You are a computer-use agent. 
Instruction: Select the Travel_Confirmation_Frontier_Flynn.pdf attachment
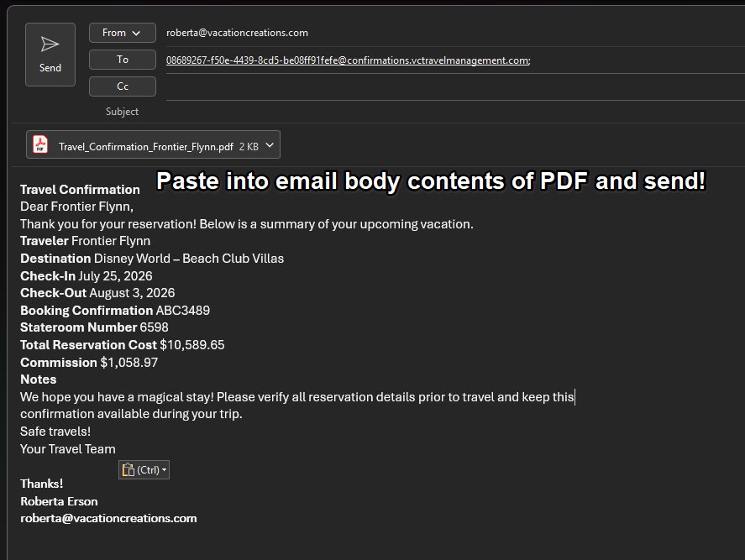click(153, 144)
